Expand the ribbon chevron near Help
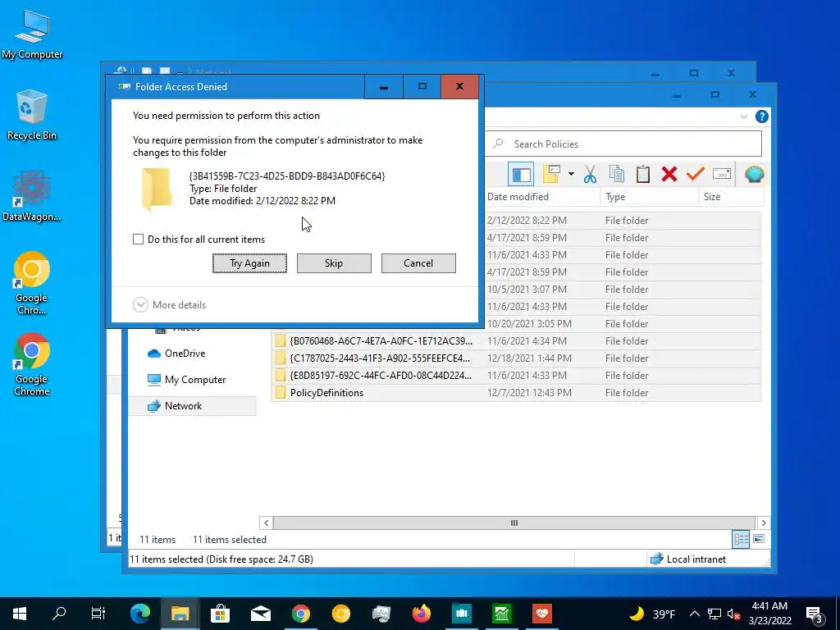840x630 pixels. click(x=743, y=116)
